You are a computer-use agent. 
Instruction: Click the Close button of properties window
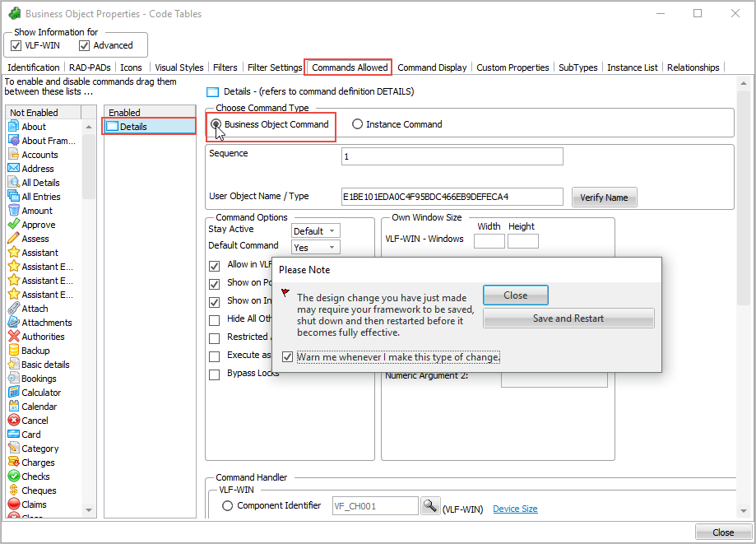(723, 532)
